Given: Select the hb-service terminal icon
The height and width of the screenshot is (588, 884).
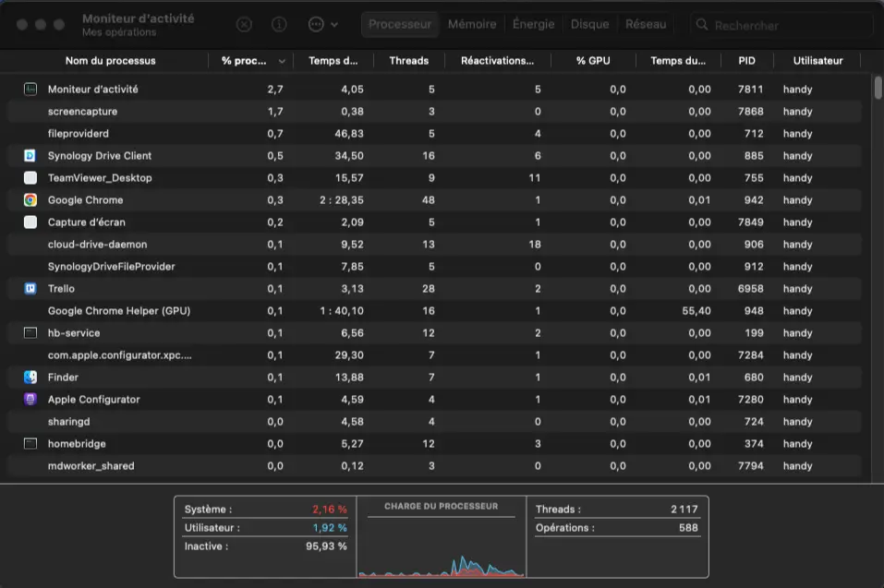Looking at the screenshot, I should point(30,333).
